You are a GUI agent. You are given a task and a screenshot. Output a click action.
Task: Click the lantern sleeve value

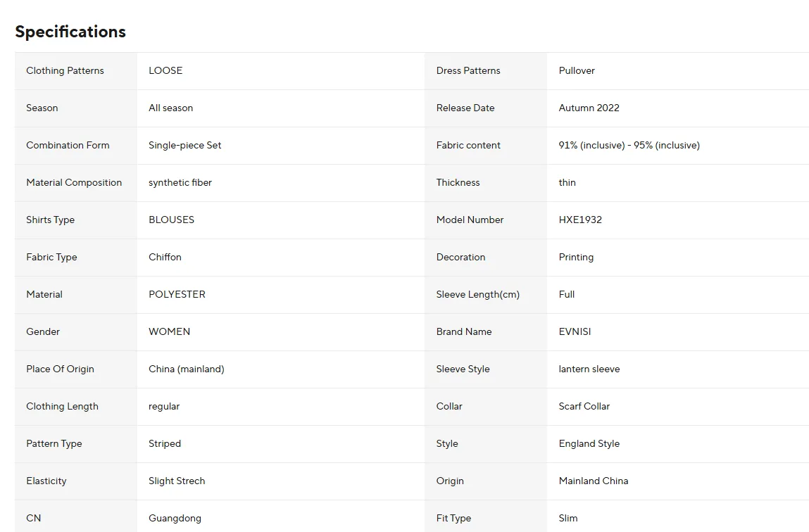point(589,369)
